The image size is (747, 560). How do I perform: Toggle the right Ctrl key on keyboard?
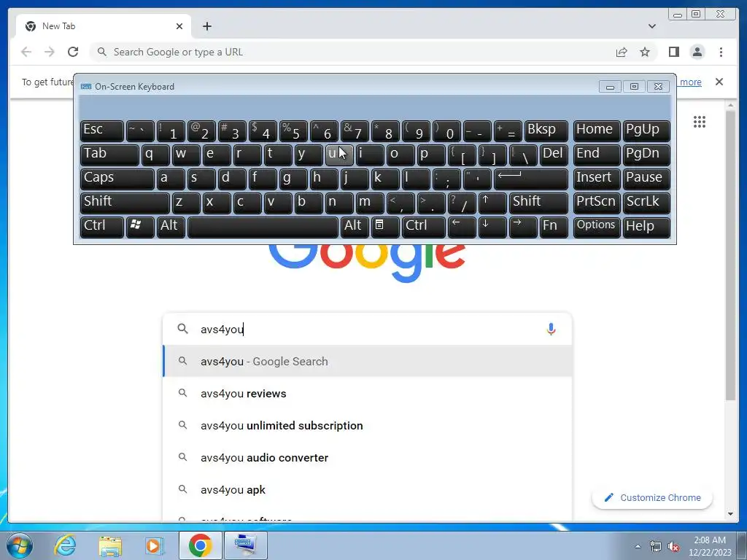click(x=424, y=227)
